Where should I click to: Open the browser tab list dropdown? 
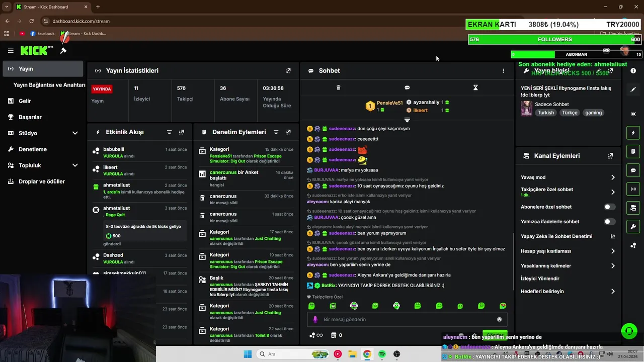[7, 7]
